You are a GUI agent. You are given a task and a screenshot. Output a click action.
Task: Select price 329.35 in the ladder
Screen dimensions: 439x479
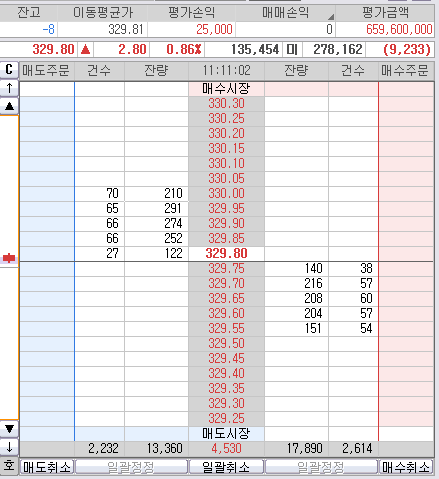[226, 389]
